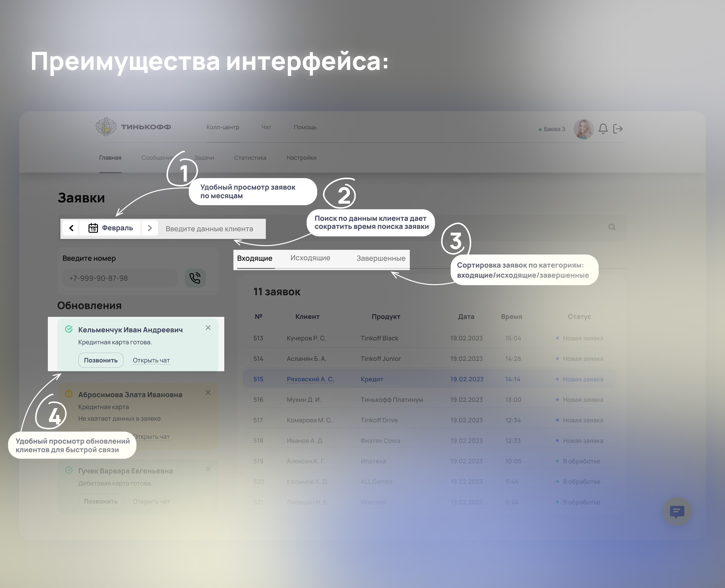Viewport: 725px width, 588px height.
Task: Go to next month arrow
Action: (x=149, y=228)
